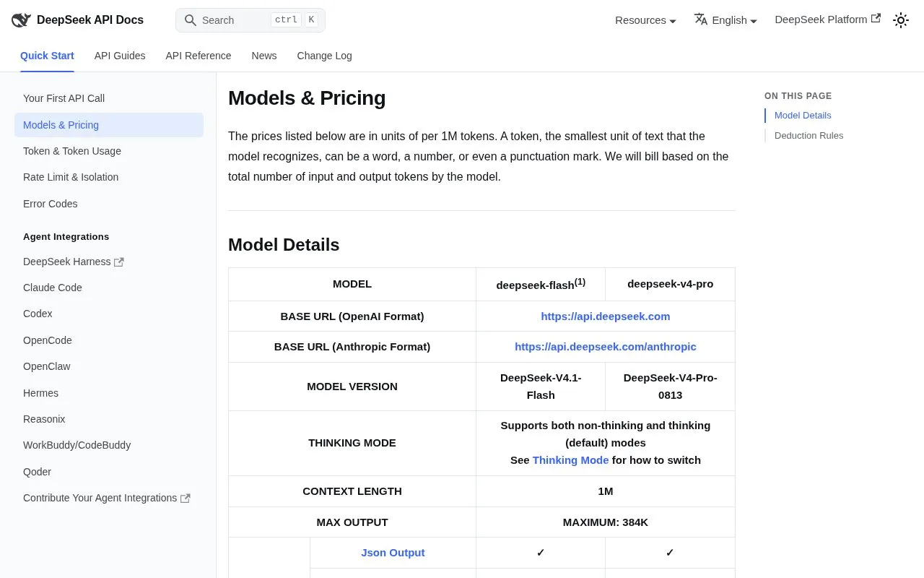Focus the Search input field

pyautogui.click(x=250, y=20)
